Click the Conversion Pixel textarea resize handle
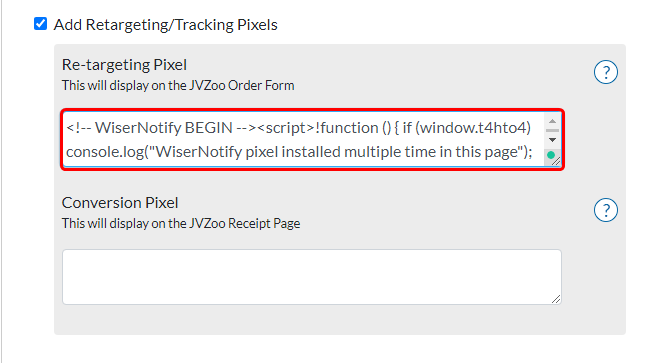This screenshot has width=672, height=363. (x=556, y=299)
